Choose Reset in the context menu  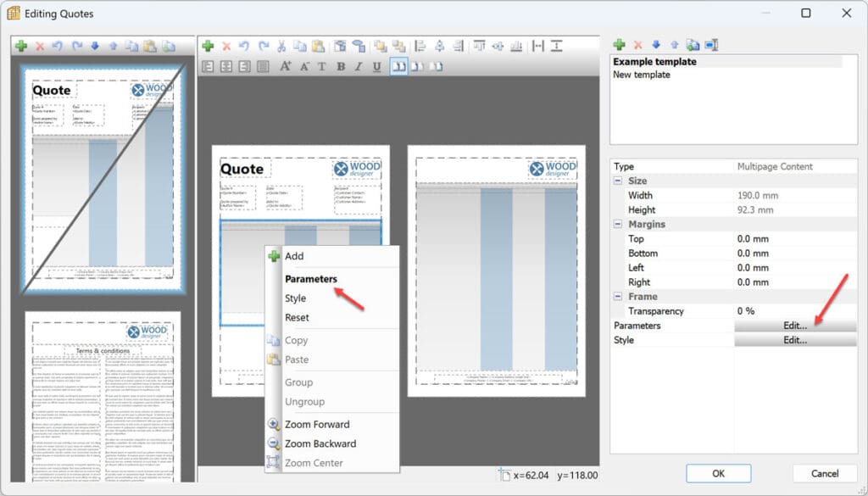click(332, 318)
